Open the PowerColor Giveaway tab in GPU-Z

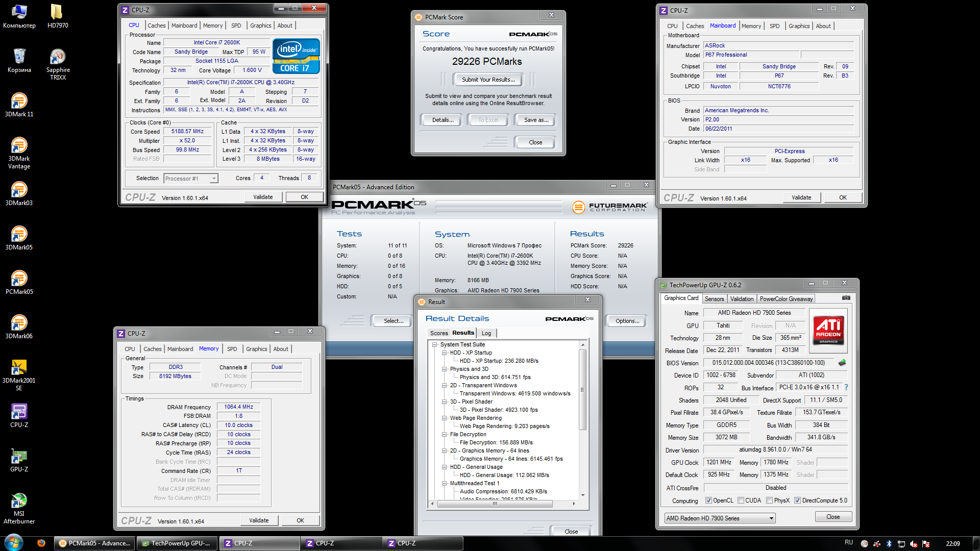coord(786,299)
